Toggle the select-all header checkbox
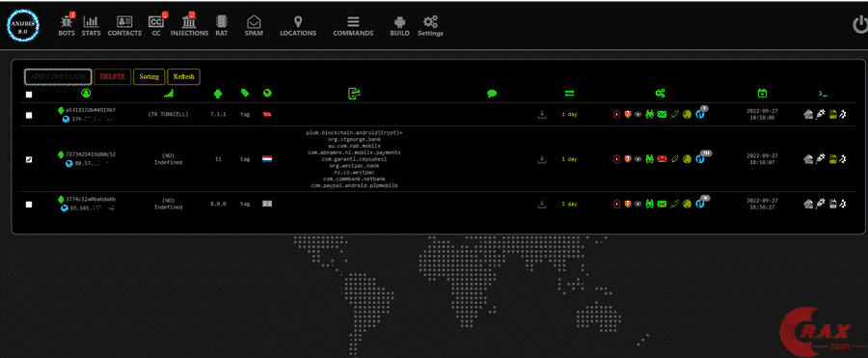This screenshot has height=358, width=868. pos(29,95)
